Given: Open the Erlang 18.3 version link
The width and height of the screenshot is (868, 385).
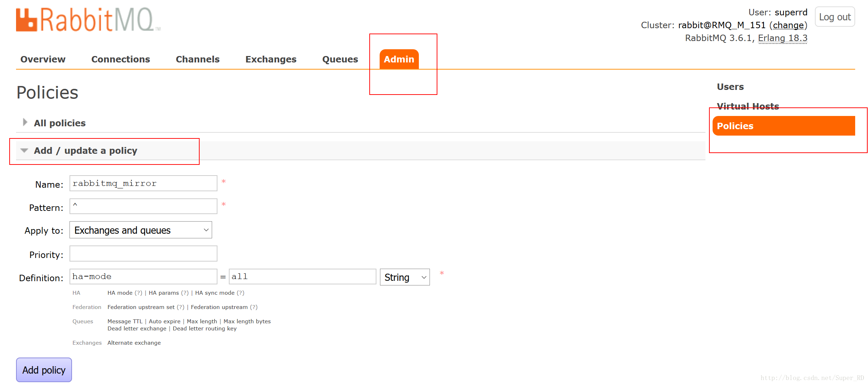Looking at the screenshot, I should coord(782,38).
